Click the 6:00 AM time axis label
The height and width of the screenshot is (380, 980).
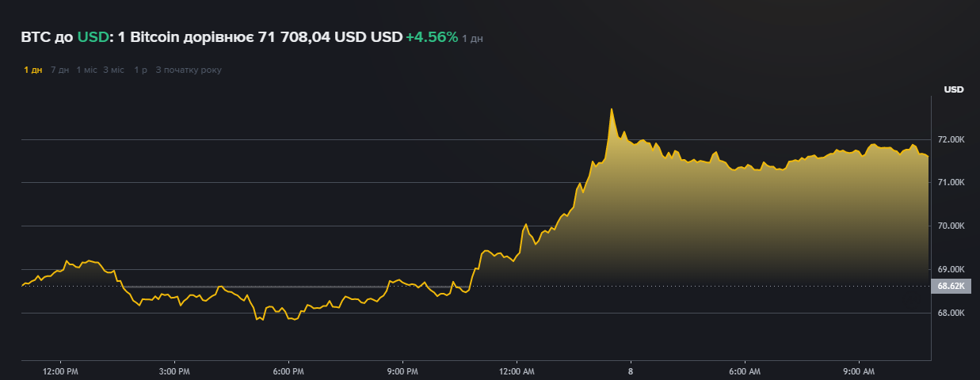(x=744, y=370)
